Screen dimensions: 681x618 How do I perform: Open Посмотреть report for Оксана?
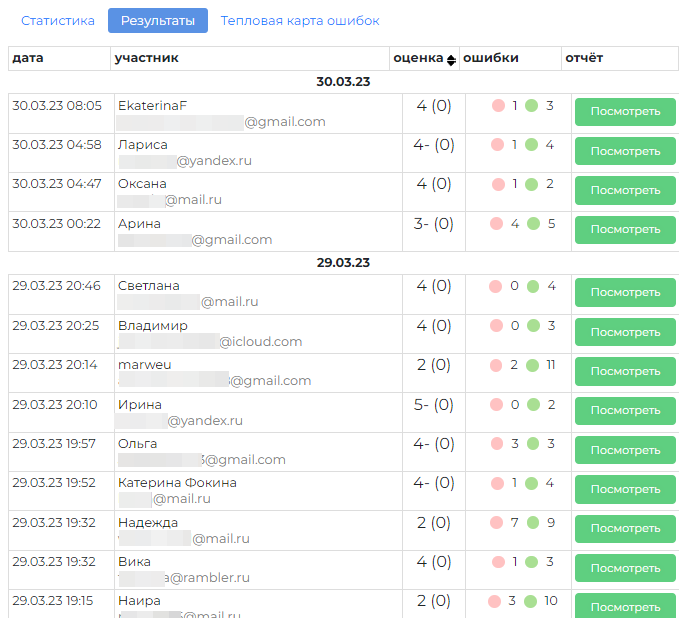pos(625,191)
